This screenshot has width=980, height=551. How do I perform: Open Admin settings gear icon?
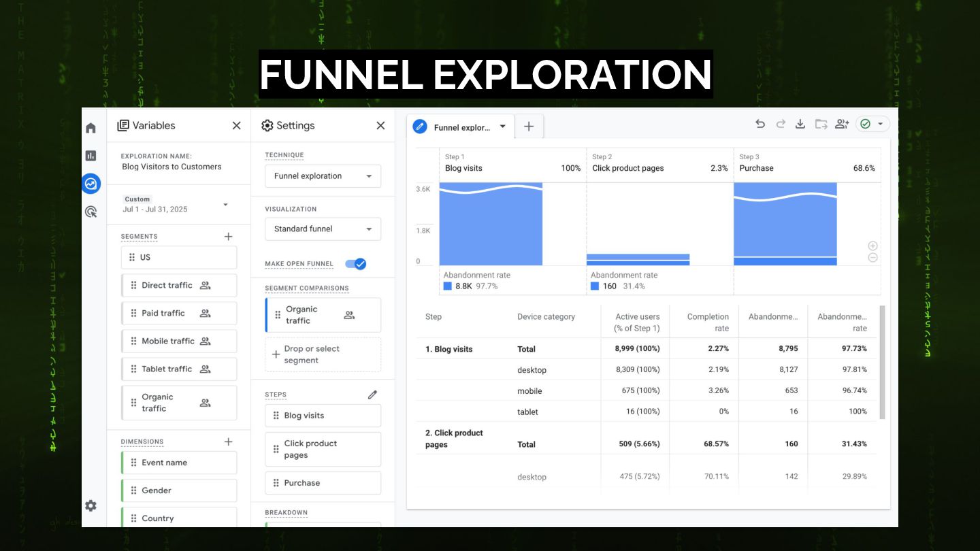(91, 505)
